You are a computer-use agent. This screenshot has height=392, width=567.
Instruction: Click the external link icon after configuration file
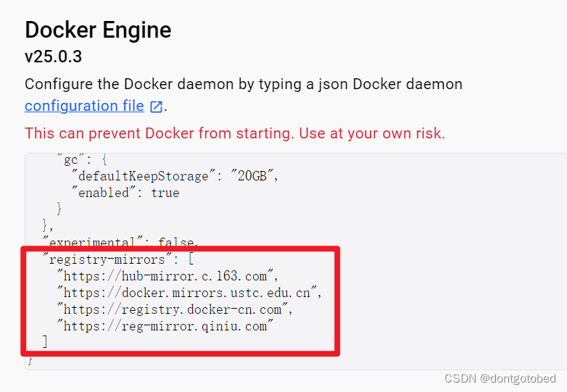[156, 107]
